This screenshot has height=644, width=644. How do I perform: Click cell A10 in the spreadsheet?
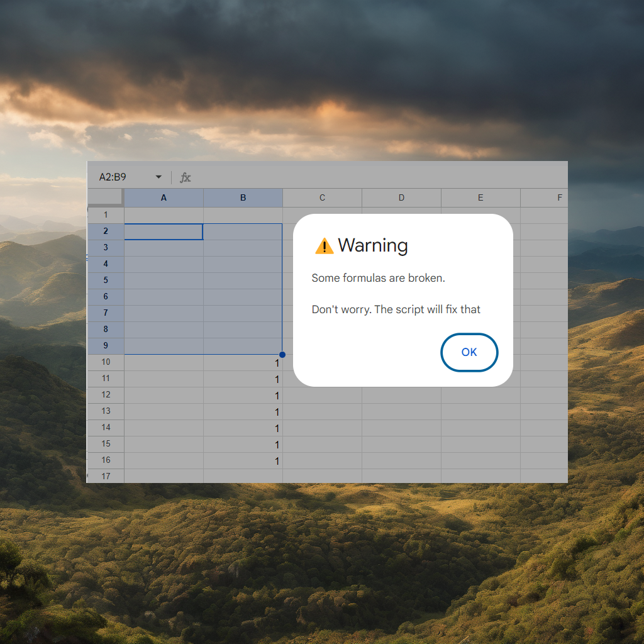(164, 363)
